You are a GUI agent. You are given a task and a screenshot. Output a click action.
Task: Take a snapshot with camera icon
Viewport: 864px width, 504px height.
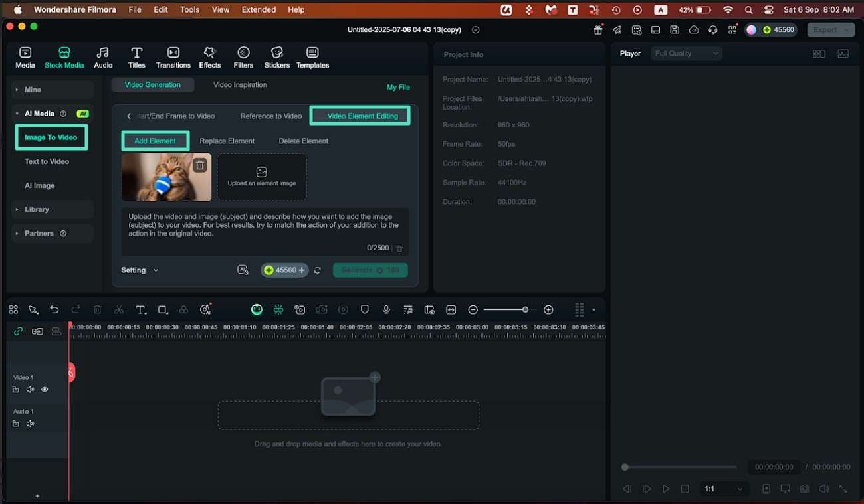pos(804,489)
